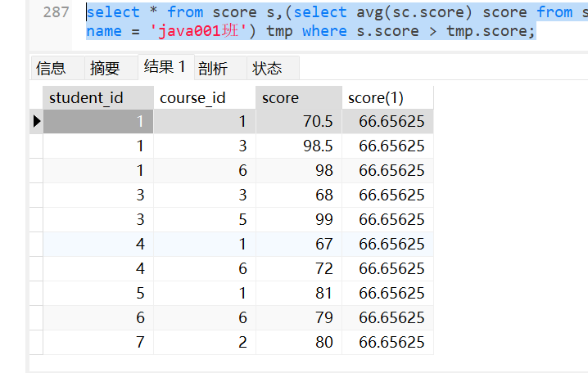Click tmp.score text in SQL editor
This screenshot has height=373, width=588.
(486, 31)
